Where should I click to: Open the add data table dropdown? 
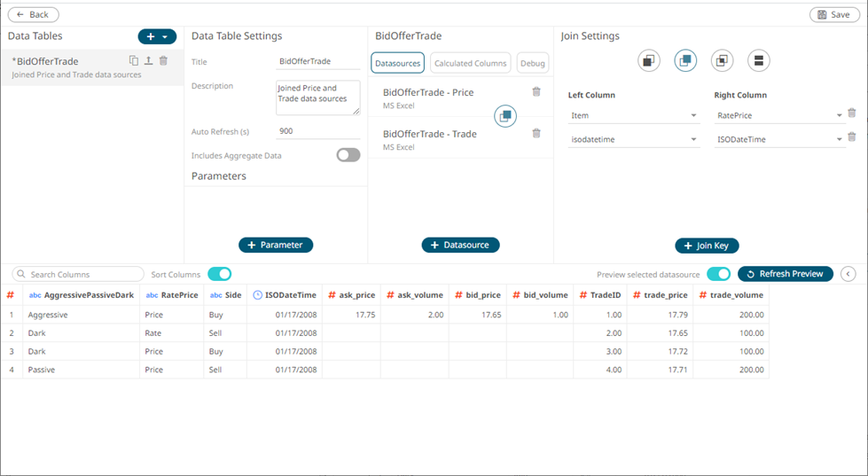(157, 37)
